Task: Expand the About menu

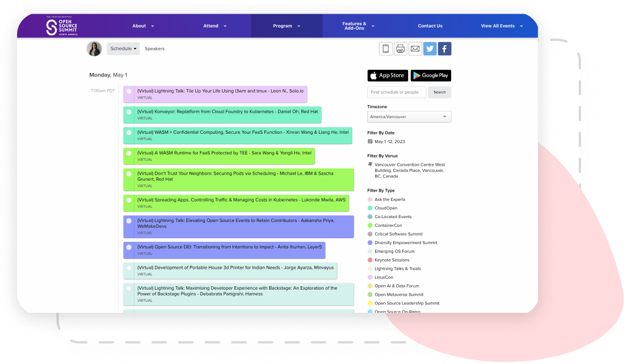Action: tap(143, 26)
